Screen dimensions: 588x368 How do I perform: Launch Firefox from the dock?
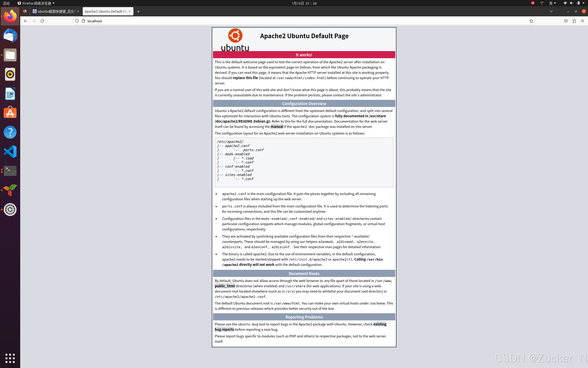coord(10,16)
